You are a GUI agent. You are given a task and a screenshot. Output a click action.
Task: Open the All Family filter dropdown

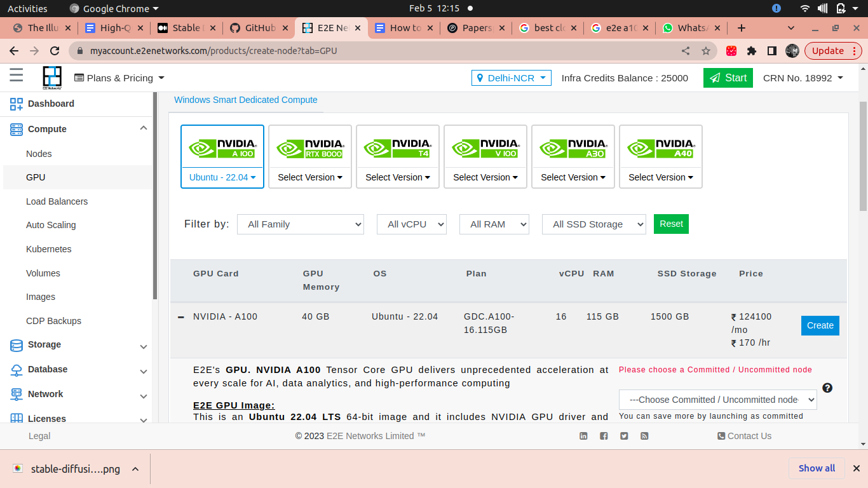click(x=301, y=224)
